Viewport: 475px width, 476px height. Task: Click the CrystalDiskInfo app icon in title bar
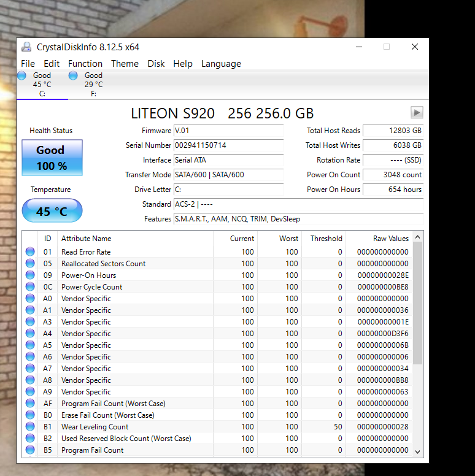point(27,47)
